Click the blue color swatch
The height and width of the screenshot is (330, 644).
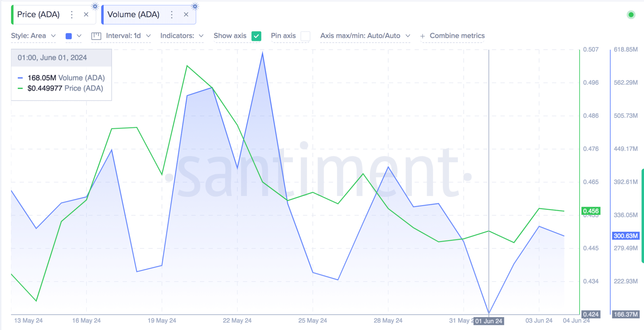click(69, 36)
